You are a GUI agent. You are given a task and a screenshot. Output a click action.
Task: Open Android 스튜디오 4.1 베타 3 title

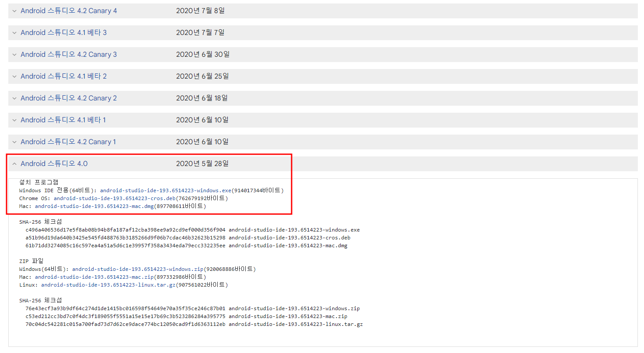[63, 33]
